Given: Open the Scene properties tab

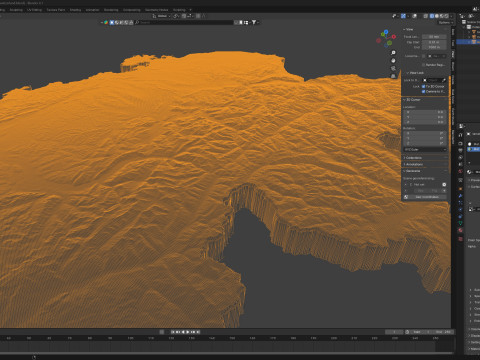Looking at the screenshot, I should tap(461, 164).
